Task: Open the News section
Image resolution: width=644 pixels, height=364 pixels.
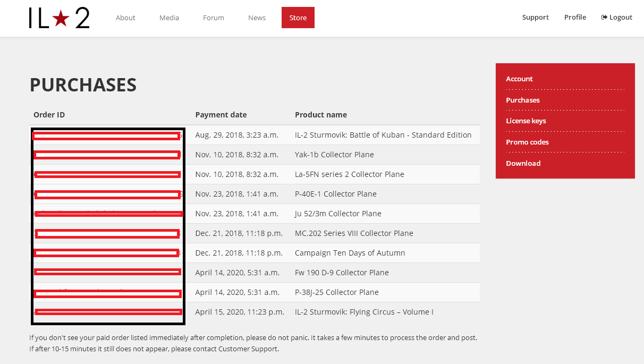Action: point(257,18)
